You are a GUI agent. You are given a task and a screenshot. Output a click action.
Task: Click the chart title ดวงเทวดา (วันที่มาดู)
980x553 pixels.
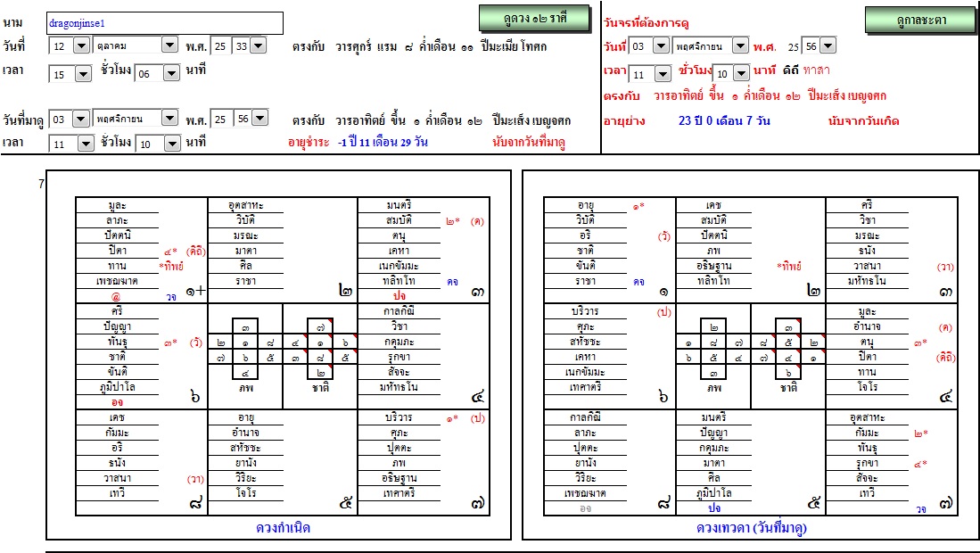[751, 528]
